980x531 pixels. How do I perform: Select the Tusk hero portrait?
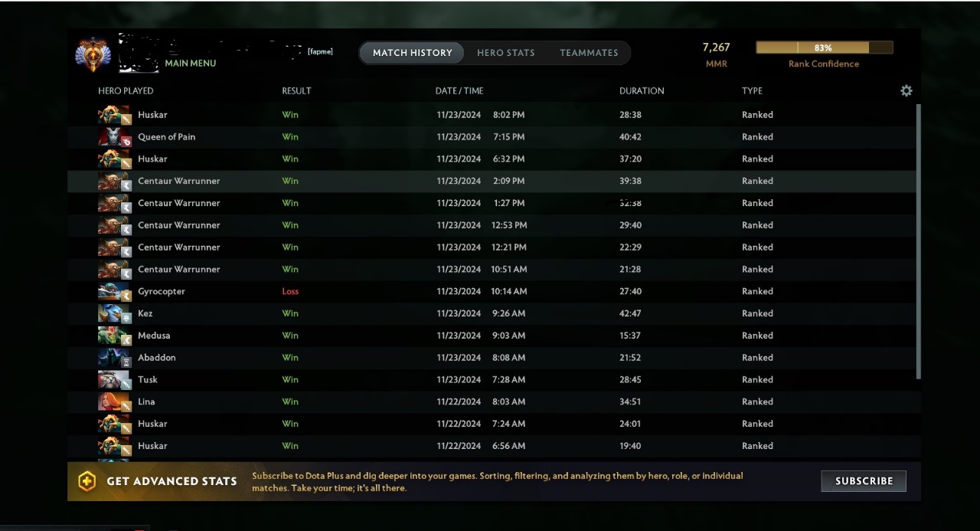coord(114,379)
